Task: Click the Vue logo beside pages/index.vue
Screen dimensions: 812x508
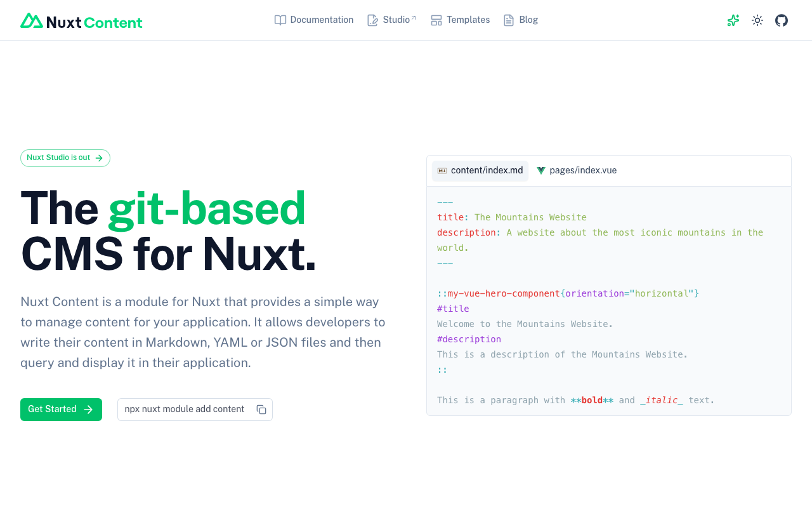Action: click(540, 170)
